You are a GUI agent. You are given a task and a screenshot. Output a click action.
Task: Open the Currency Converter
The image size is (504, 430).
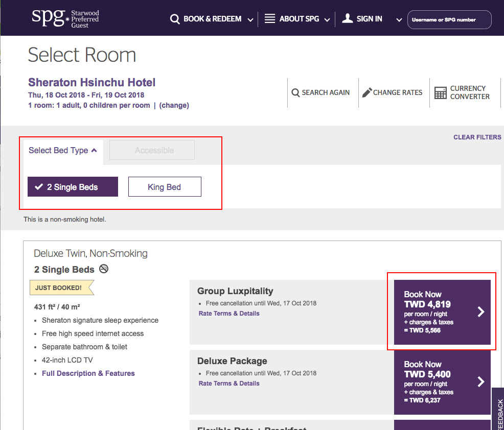click(x=462, y=92)
